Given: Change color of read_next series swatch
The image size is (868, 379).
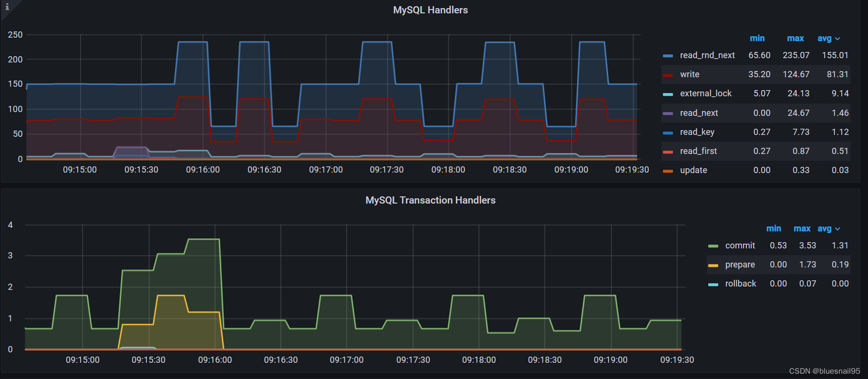Looking at the screenshot, I should (668, 113).
